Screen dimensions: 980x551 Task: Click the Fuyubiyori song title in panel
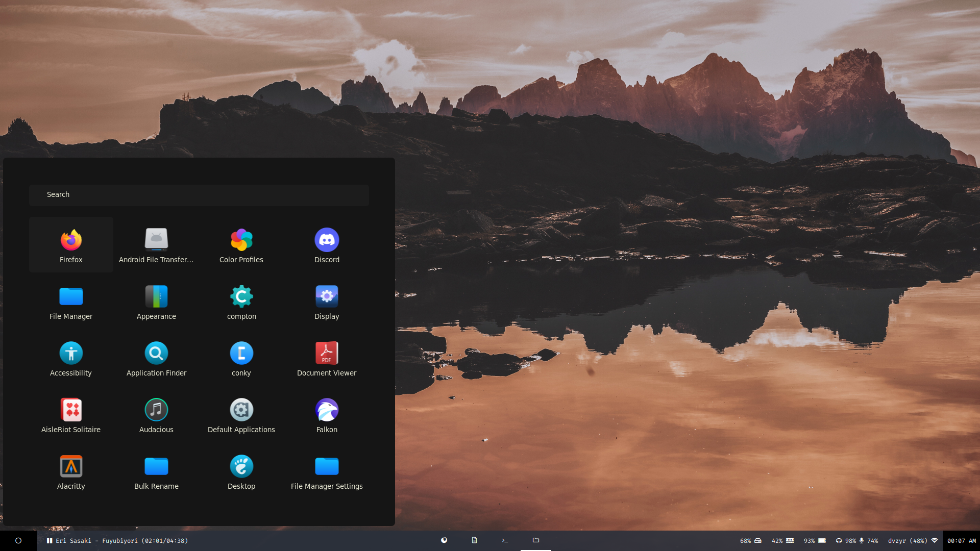[x=119, y=541]
